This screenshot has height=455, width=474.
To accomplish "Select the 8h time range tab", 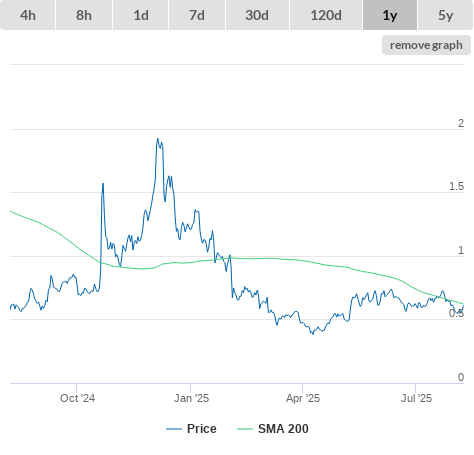I will 84,15.
